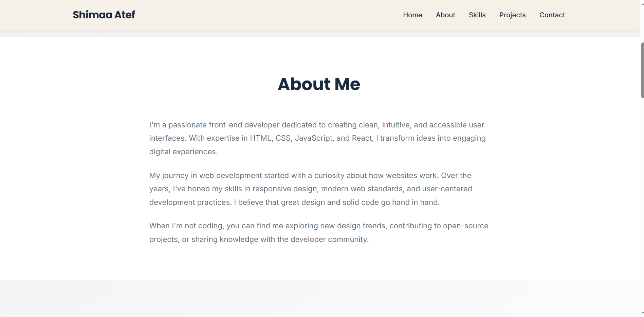This screenshot has height=317, width=644.
Task: Open the Projects nav link
Action: tap(512, 15)
